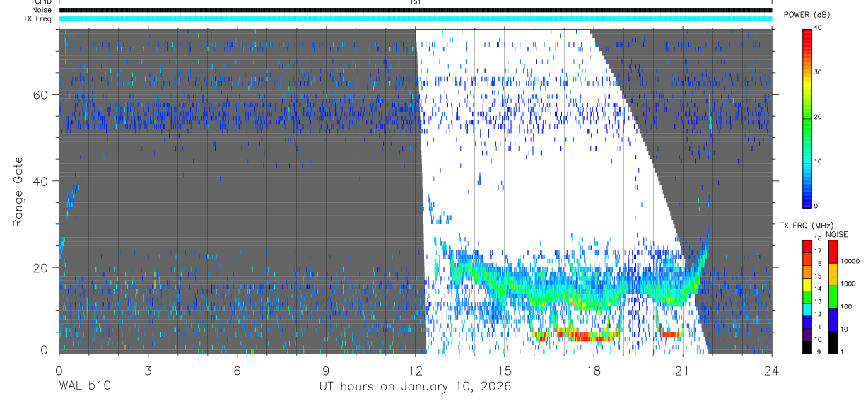Click the NOISE legend title
This screenshot has height=401, width=868.
pyautogui.click(x=836, y=234)
